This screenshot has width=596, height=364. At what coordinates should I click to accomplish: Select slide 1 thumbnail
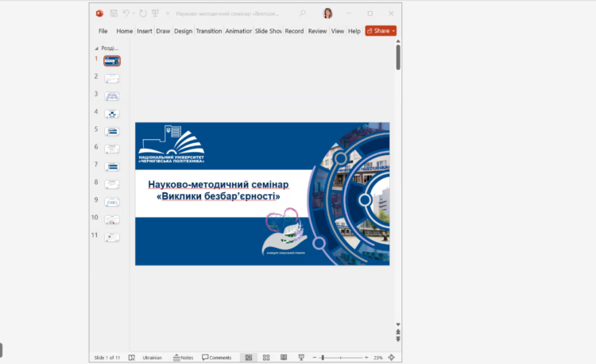(112, 60)
